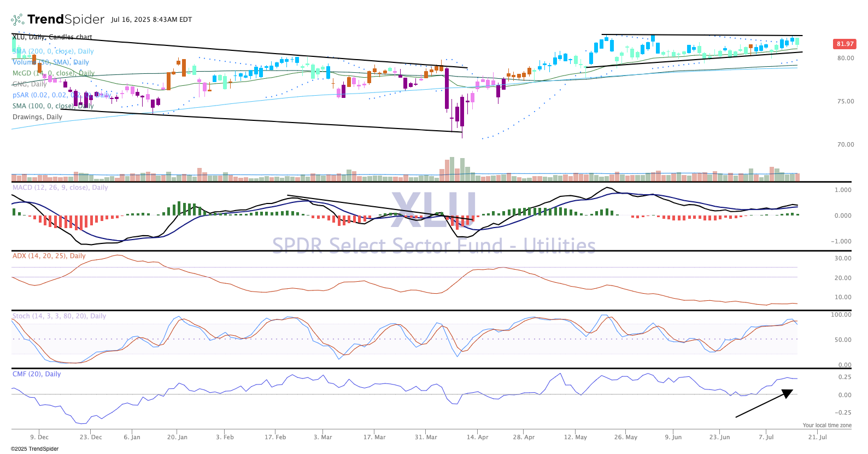Select the Stoch (14, 3, 3, 80, 20) label
Image resolution: width=868 pixels, height=454 pixels.
pos(59,316)
